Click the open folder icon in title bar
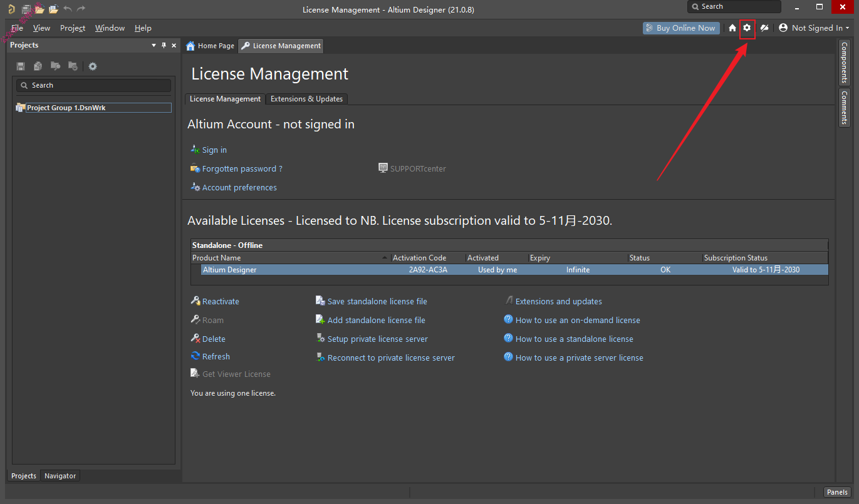The height and width of the screenshot is (504, 859). [x=39, y=9]
